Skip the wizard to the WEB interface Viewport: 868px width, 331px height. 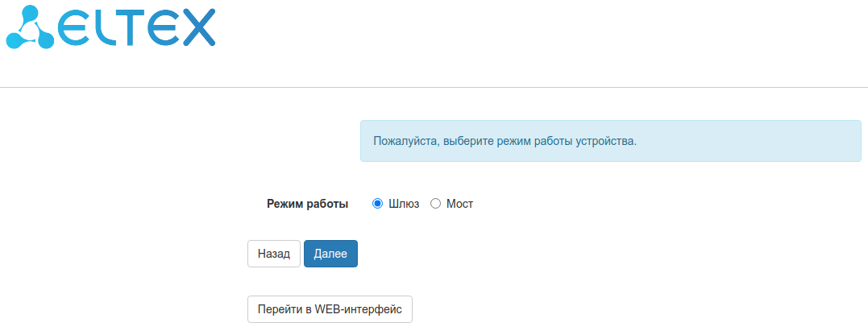coord(330,309)
